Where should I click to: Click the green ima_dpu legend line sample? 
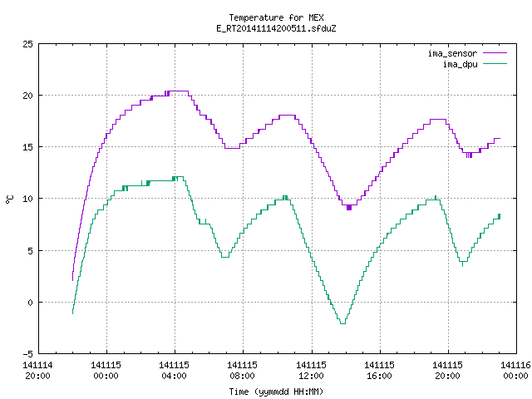(495, 64)
